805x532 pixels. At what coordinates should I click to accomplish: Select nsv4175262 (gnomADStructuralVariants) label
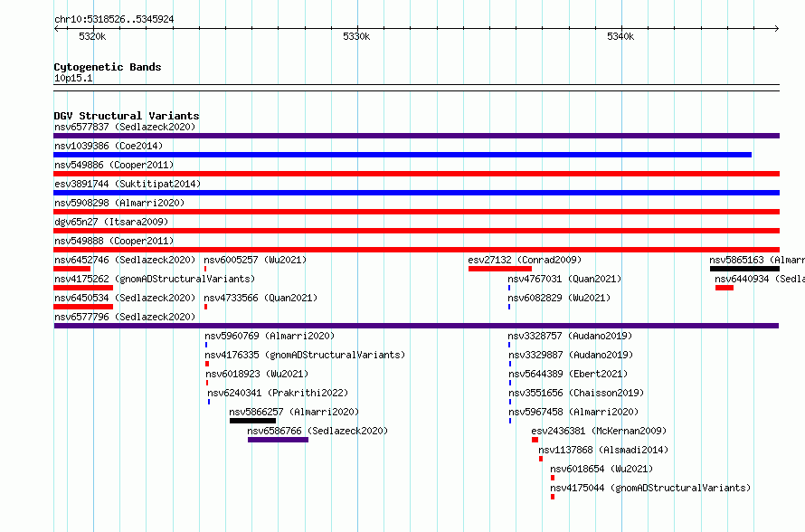[x=155, y=279]
